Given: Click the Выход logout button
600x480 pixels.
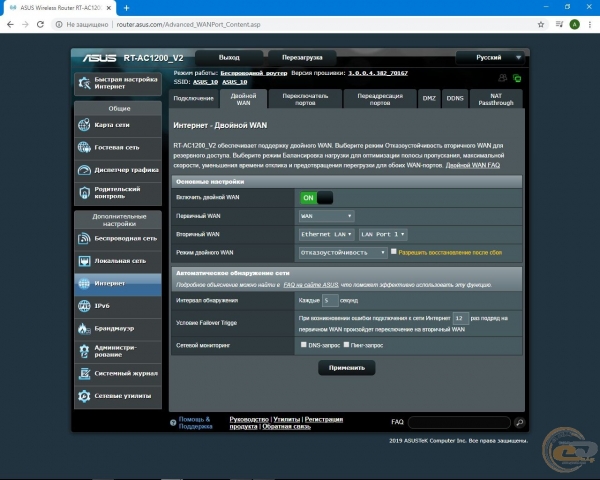Looking at the screenshot, I should pos(229,58).
